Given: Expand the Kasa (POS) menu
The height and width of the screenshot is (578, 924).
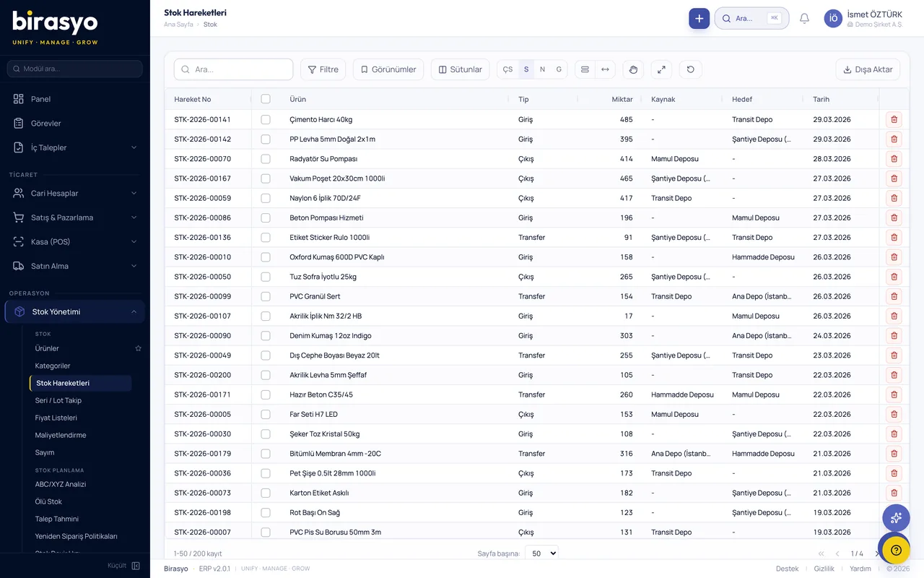Looking at the screenshot, I should [x=75, y=241].
